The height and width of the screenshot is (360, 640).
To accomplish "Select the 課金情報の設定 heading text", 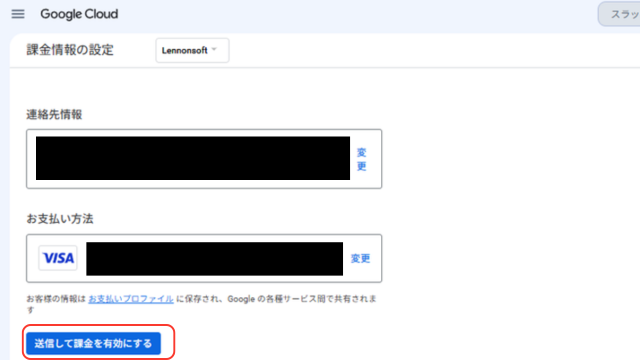I will pos(70,50).
